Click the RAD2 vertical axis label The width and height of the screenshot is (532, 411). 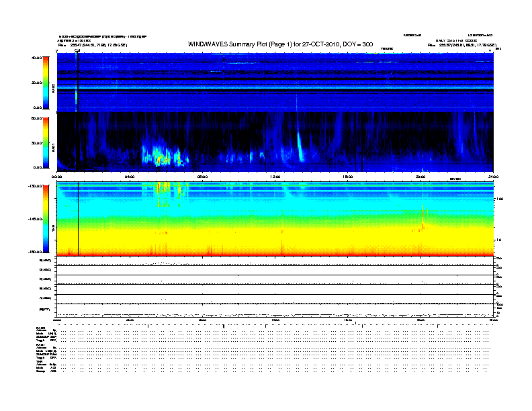53,88
